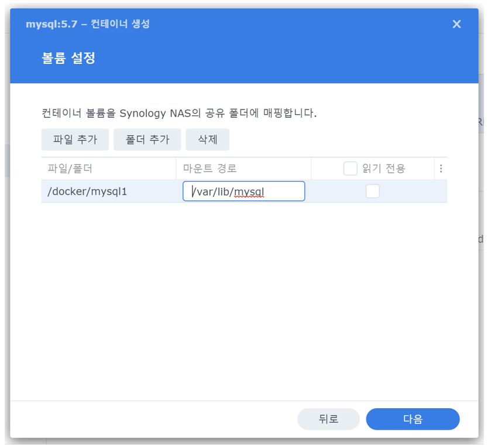Click the Synology NAS mapping description text
This screenshot has width=491, height=448.
click(x=179, y=113)
